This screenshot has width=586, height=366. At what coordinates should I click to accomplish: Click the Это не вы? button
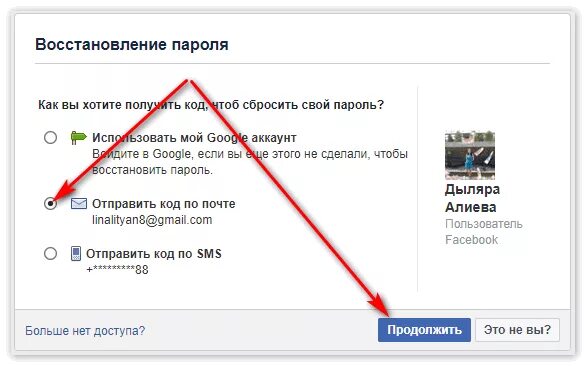tap(517, 330)
